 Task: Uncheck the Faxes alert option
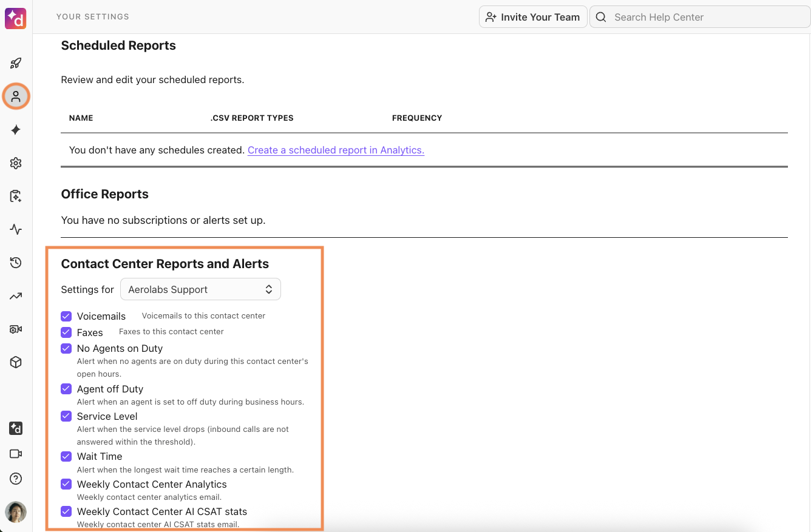[66, 331]
